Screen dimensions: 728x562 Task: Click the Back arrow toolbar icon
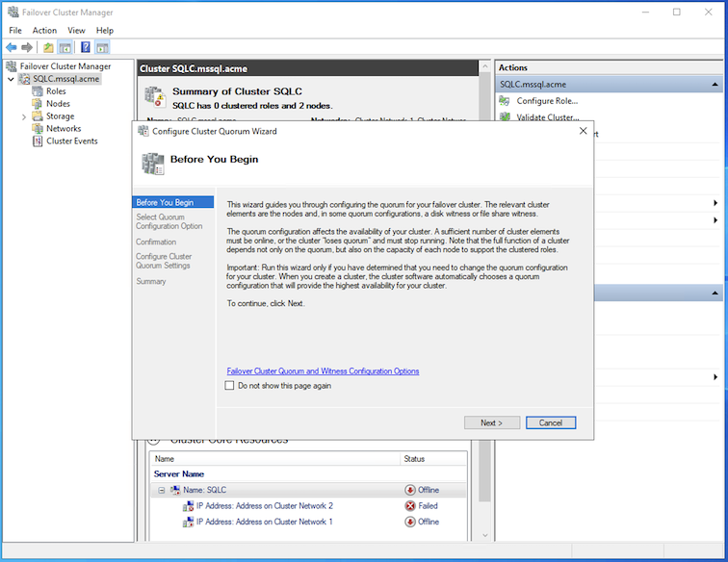click(12, 47)
